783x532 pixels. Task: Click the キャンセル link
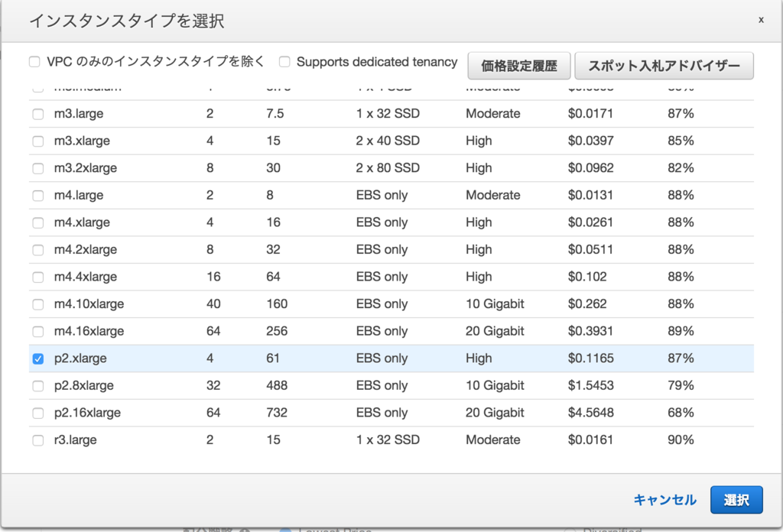click(664, 500)
